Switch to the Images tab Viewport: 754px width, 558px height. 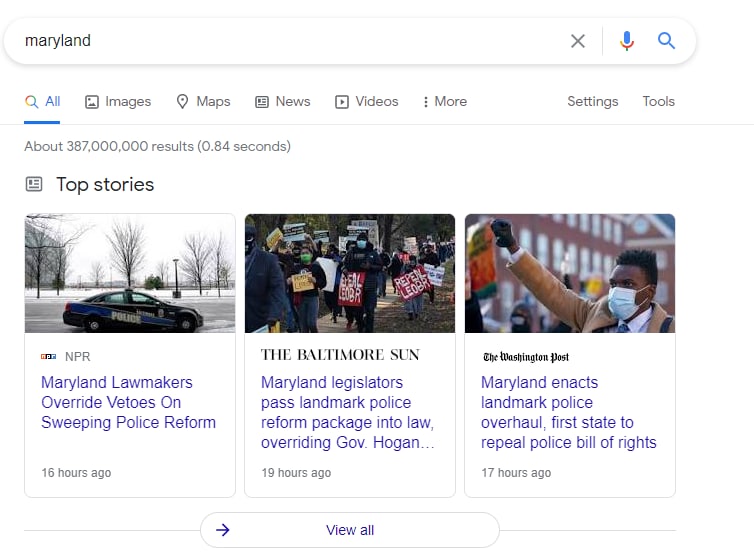pyautogui.click(x=118, y=101)
